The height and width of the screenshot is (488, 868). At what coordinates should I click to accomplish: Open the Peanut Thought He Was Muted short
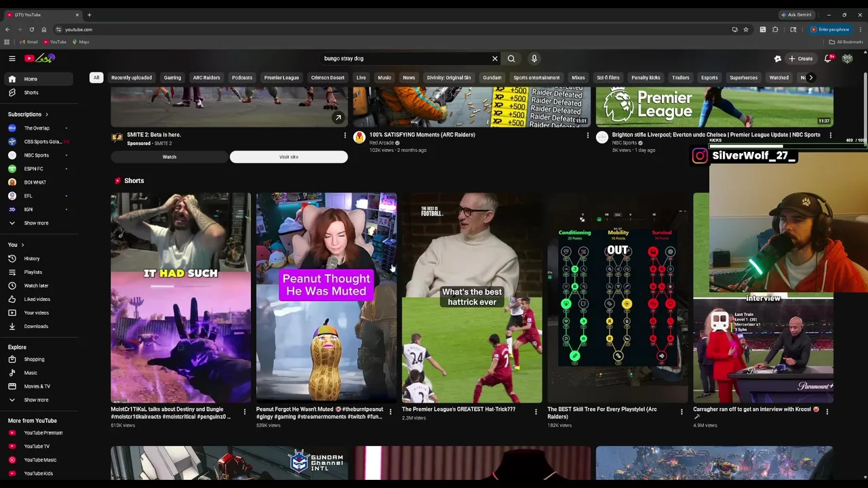coord(326,298)
